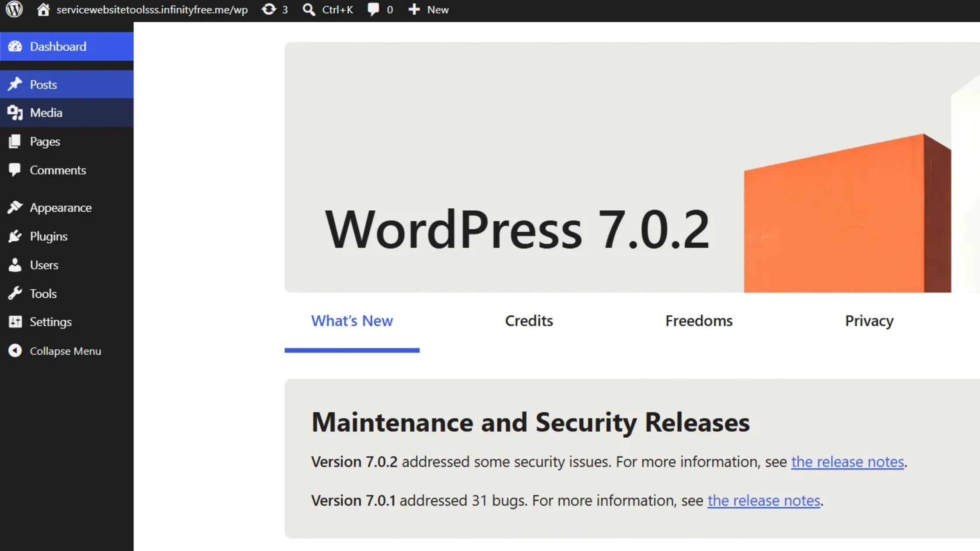Switch to the Credits tab

pos(529,321)
